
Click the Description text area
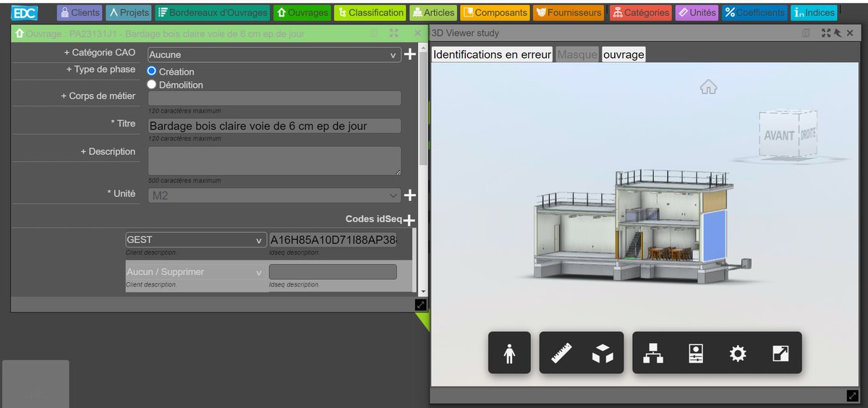(274, 161)
